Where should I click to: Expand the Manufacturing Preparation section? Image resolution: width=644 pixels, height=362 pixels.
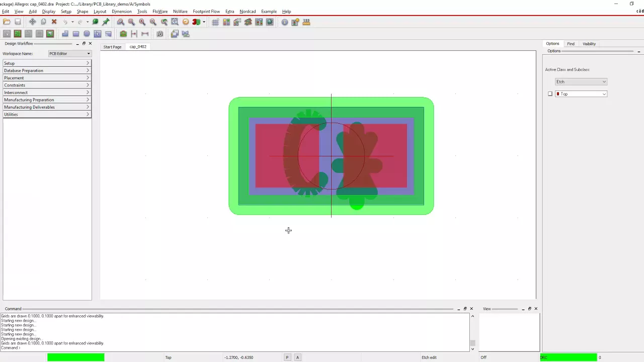(x=47, y=100)
